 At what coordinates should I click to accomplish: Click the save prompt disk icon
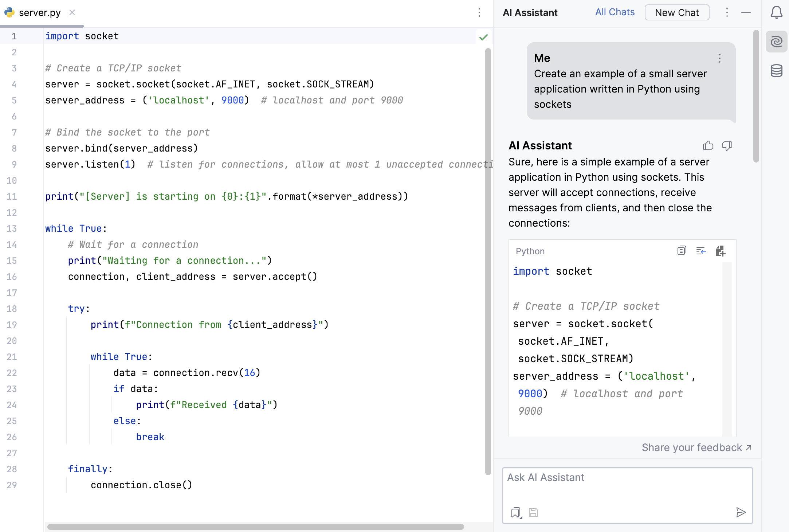tap(533, 512)
